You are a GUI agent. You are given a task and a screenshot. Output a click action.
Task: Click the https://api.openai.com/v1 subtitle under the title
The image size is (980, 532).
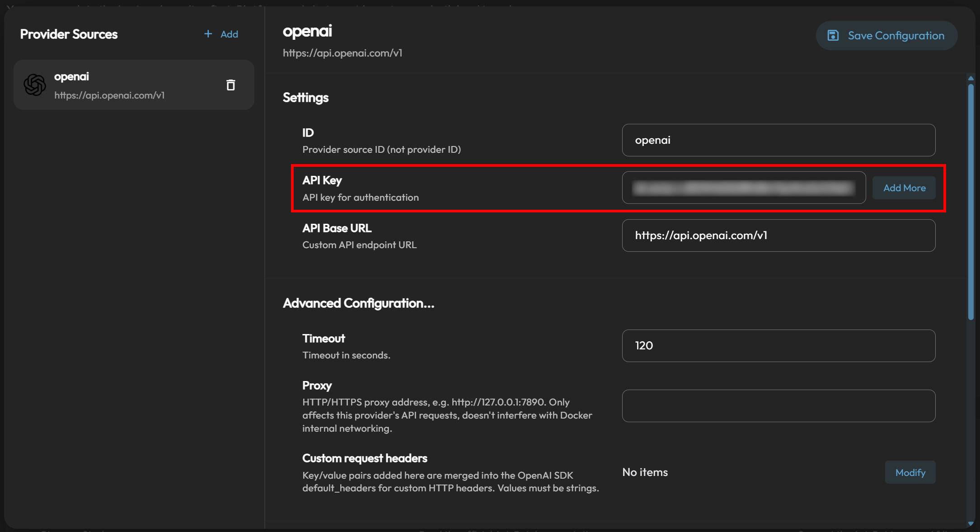342,53
